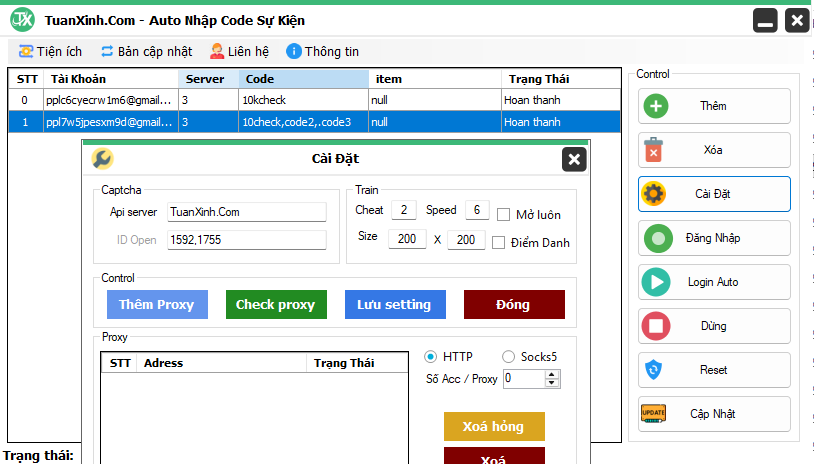Select the Socks5 proxy radio button
814x464 pixels.
(x=509, y=357)
